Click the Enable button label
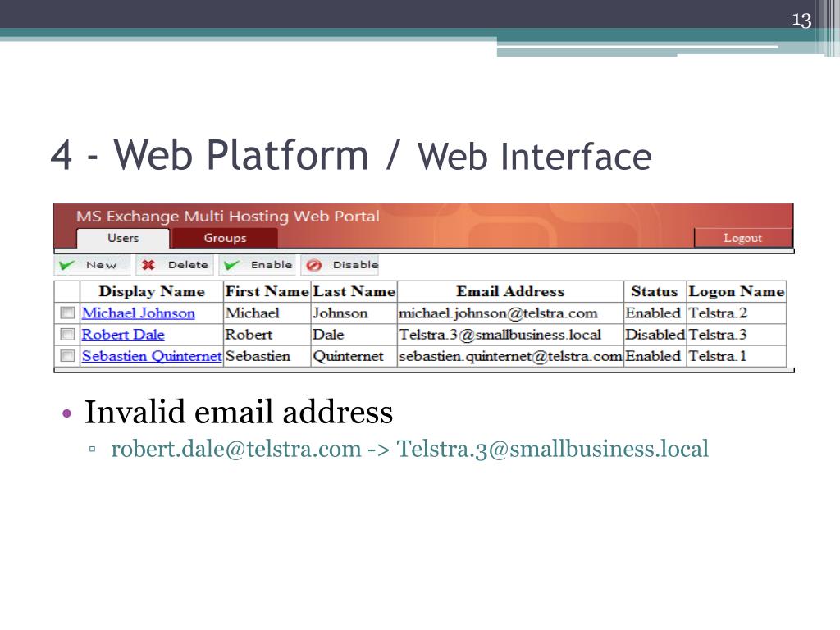 (x=272, y=265)
